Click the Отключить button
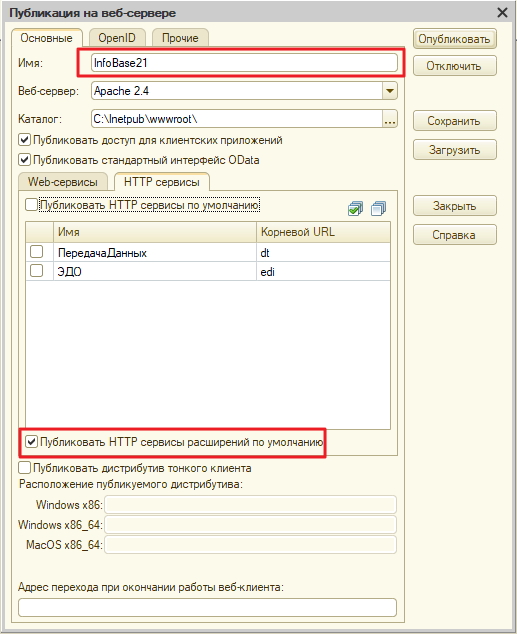This screenshot has width=517, height=634. coord(454,66)
